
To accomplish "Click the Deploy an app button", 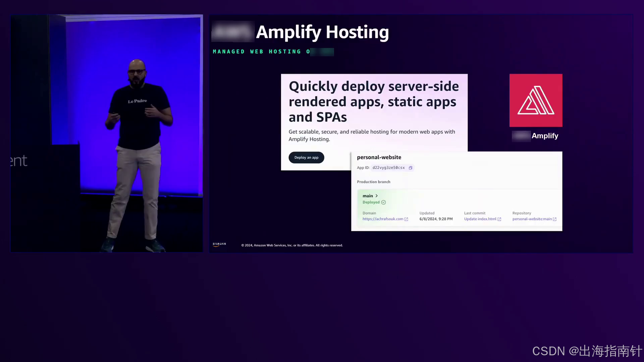I will [x=306, y=158].
